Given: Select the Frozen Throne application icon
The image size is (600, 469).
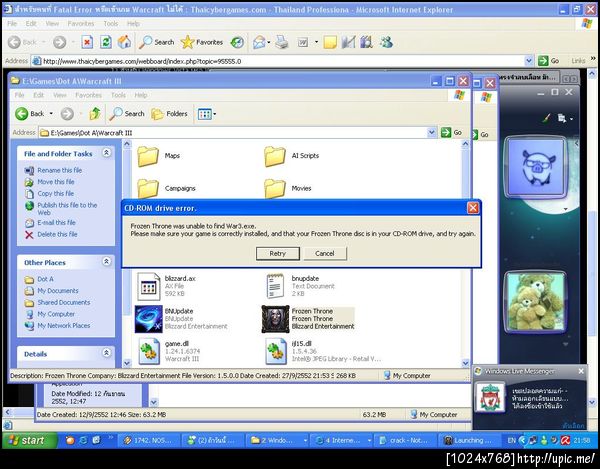Looking at the screenshot, I should click(275, 319).
